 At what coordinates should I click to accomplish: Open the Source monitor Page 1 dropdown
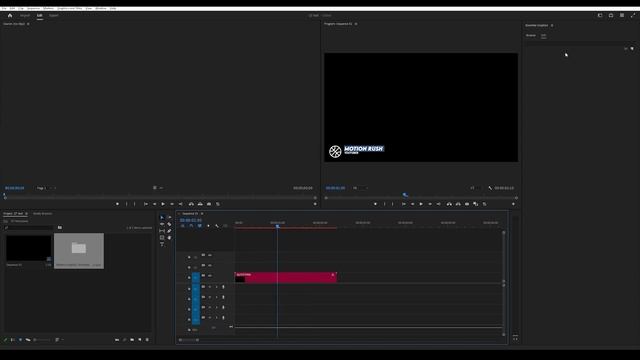[x=46, y=188]
